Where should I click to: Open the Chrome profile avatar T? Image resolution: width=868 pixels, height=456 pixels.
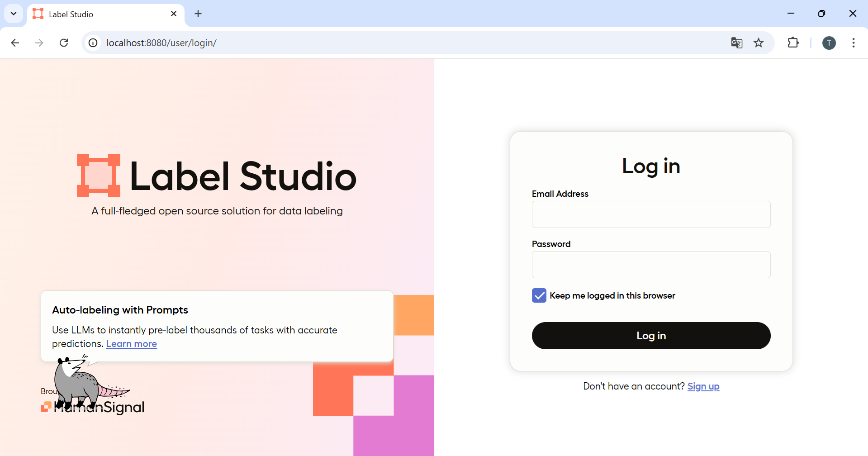(829, 43)
